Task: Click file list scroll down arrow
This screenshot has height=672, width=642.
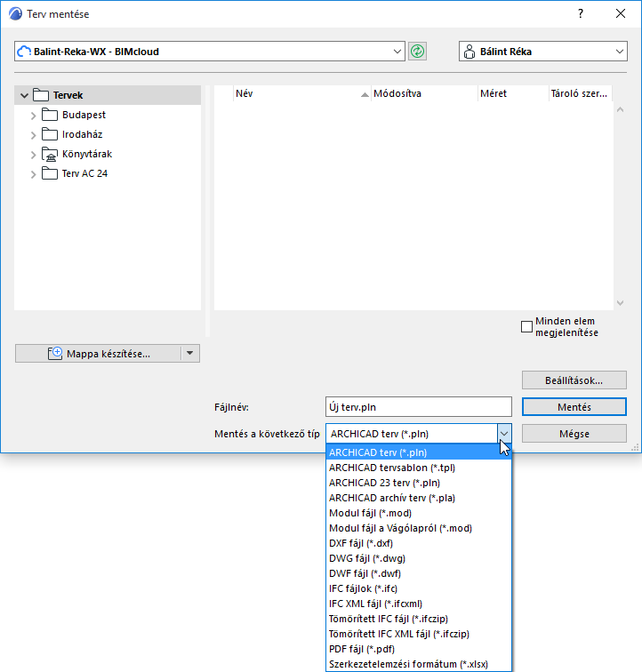Action: click(620, 303)
